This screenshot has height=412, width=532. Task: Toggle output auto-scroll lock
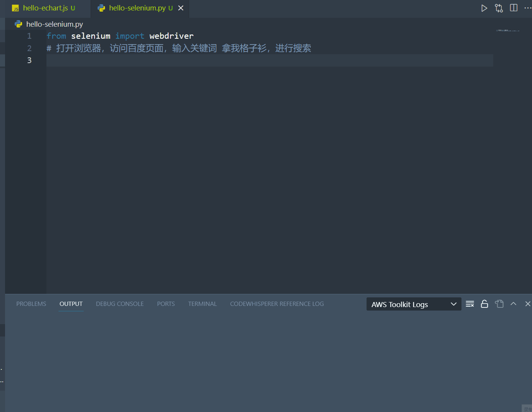pos(484,304)
